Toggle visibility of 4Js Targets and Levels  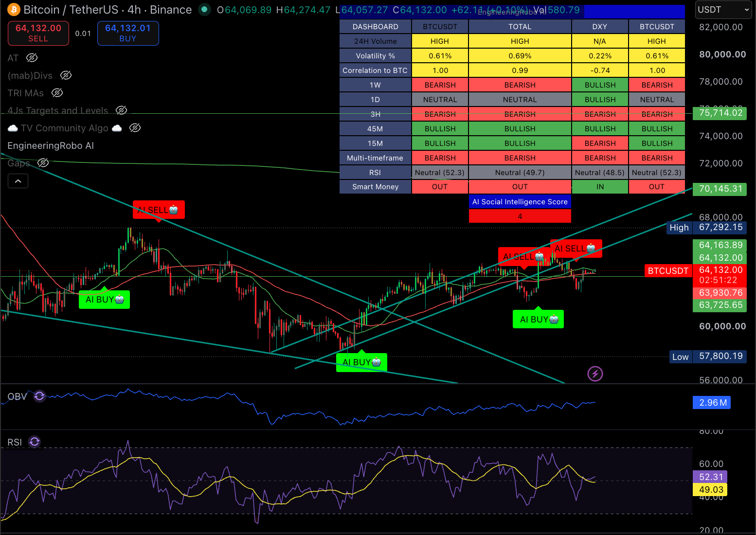pyautogui.click(x=121, y=110)
